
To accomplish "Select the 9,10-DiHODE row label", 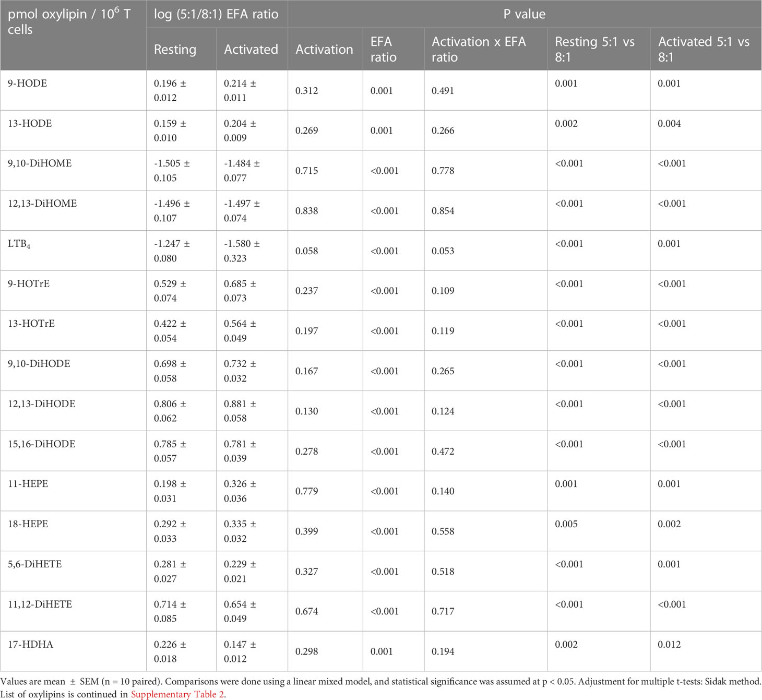I will [39, 364].
